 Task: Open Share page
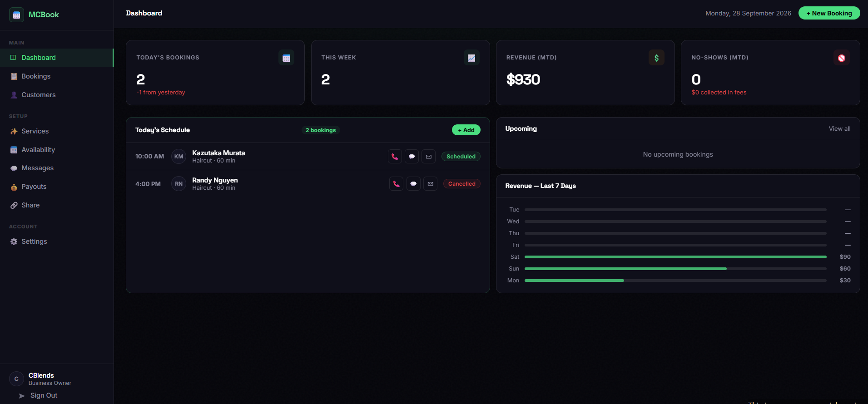[56, 205]
